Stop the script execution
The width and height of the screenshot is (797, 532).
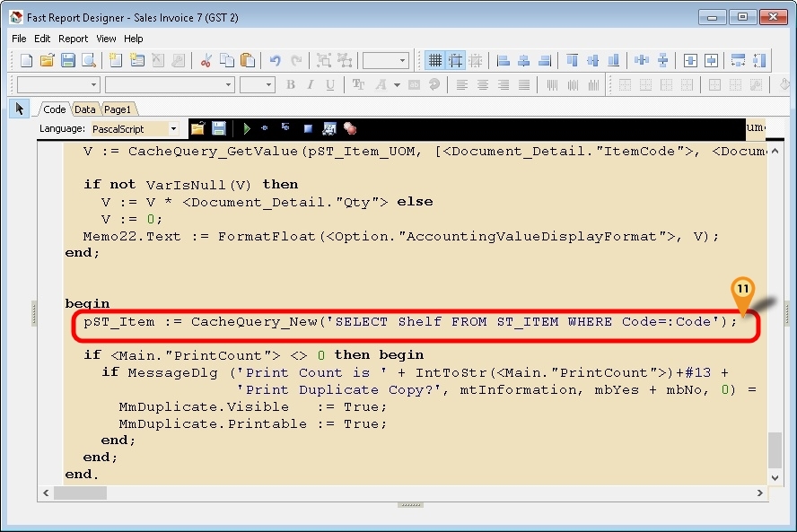306,128
